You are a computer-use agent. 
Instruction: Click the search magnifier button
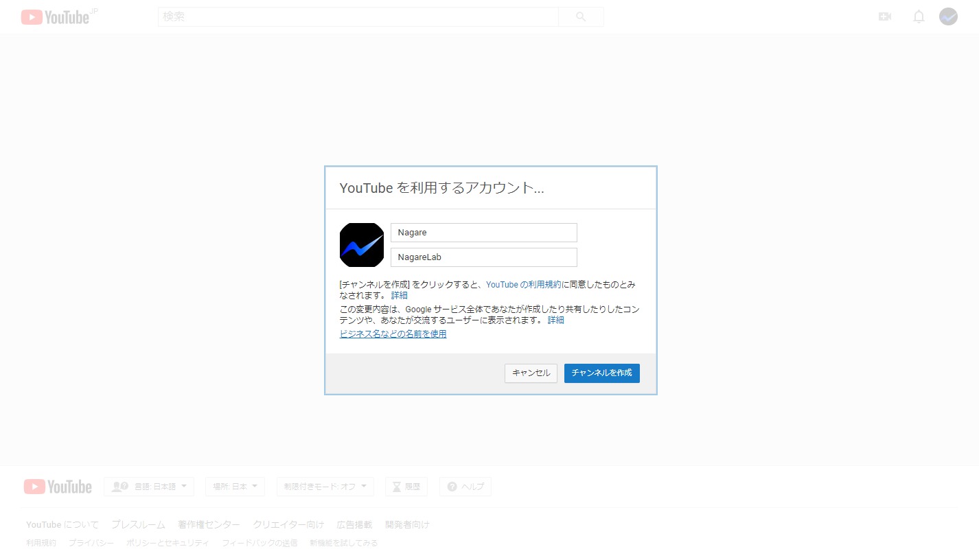click(x=581, y=17)
